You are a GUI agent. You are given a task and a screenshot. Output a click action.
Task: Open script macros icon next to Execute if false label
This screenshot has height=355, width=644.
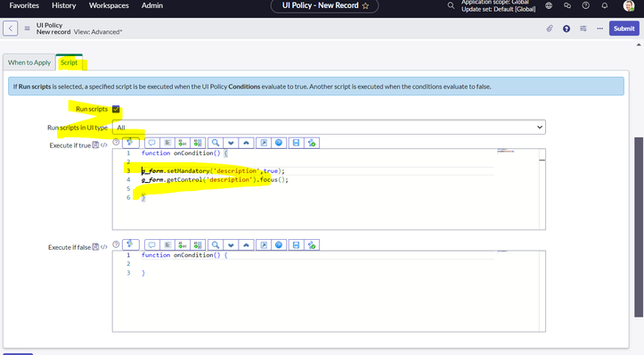(95, 247)
